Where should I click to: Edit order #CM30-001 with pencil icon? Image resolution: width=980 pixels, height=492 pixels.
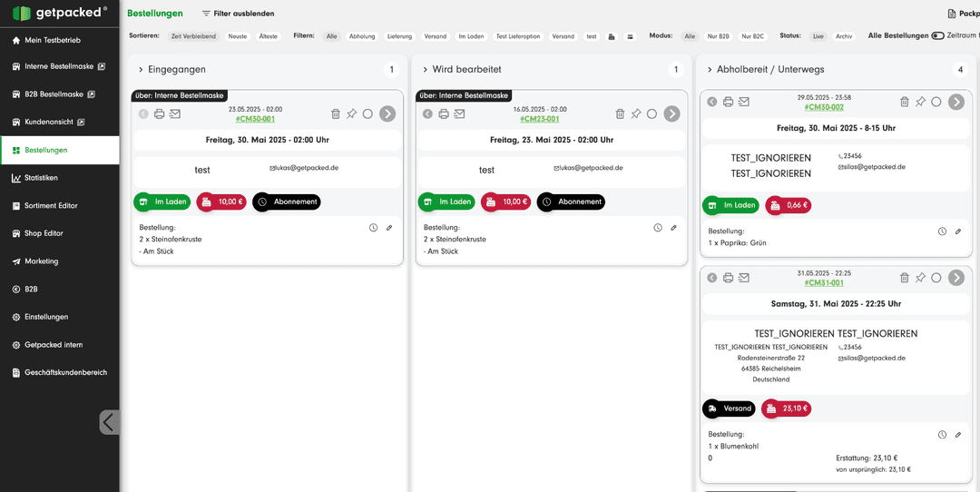click(x=389, y=228)
